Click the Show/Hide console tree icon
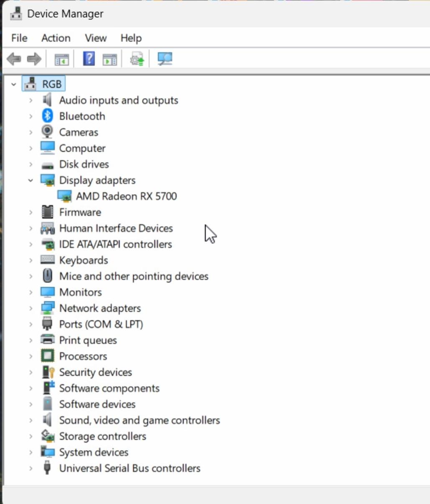Screen dimensions: 430x504 62,60
